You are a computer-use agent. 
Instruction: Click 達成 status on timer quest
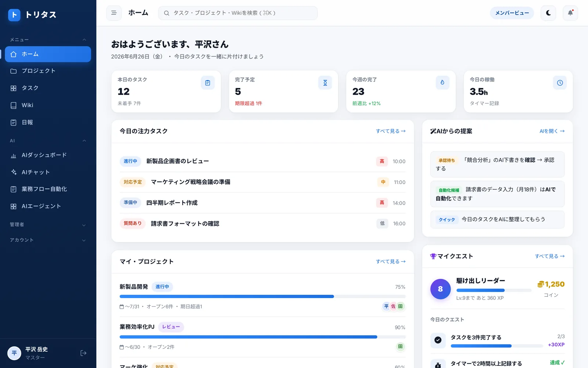[557, 362]
